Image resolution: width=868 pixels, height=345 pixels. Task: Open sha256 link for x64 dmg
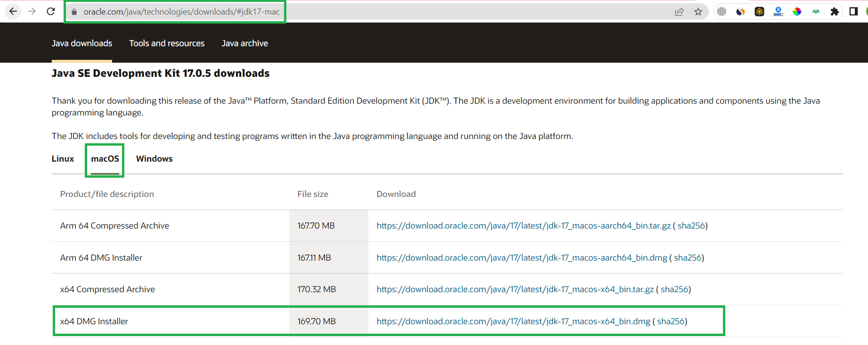point(671,321)
